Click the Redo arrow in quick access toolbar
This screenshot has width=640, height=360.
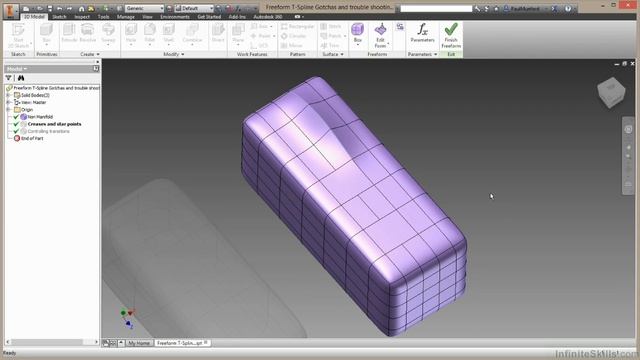(69, 9)
